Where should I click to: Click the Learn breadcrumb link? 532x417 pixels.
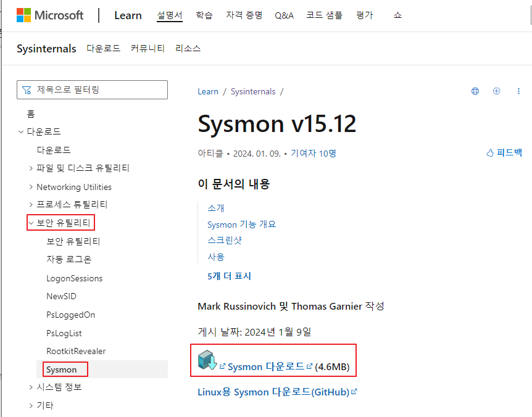208,91
